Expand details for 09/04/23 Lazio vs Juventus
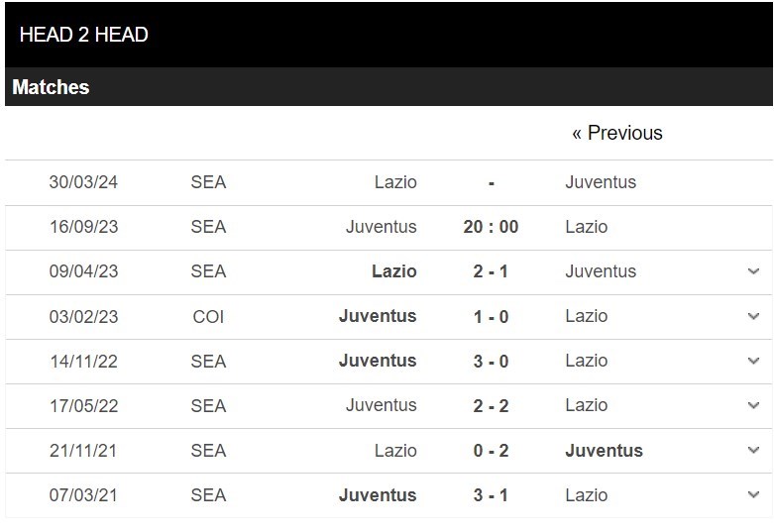Viewport: 774px width, 532px height. (753, 270)
